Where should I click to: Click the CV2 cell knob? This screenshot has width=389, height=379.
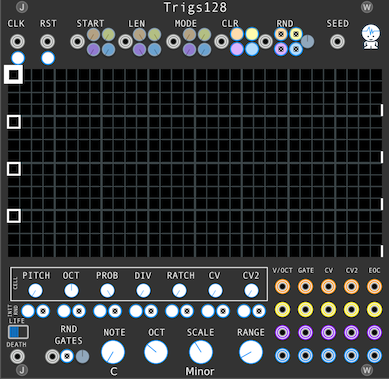[x=251, y=291]
